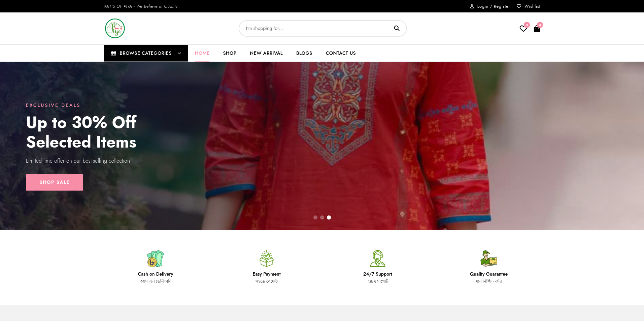Expand the Browse Categories dropdown chevron

click(x=179, y=53)
